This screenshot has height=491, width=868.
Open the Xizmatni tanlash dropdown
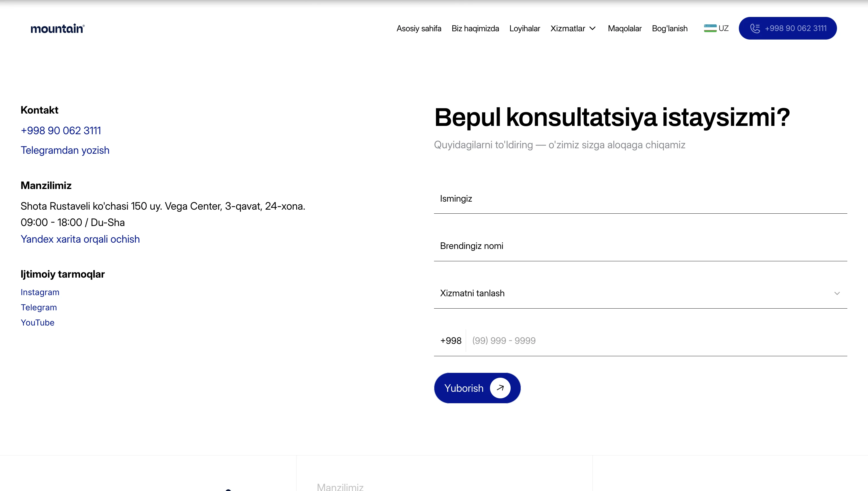click(641, 293)
